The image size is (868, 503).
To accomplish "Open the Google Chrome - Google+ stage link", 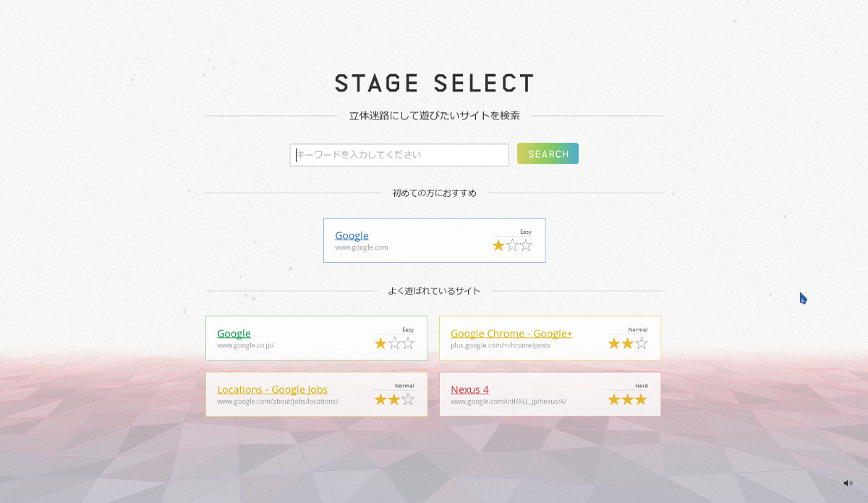I will [511, 333].
